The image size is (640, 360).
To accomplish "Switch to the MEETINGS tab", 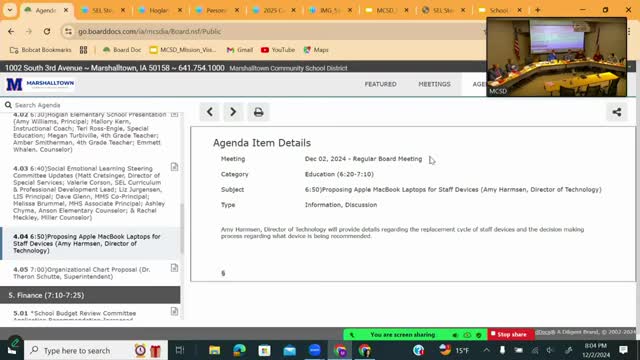I will (x=434, y=84).
